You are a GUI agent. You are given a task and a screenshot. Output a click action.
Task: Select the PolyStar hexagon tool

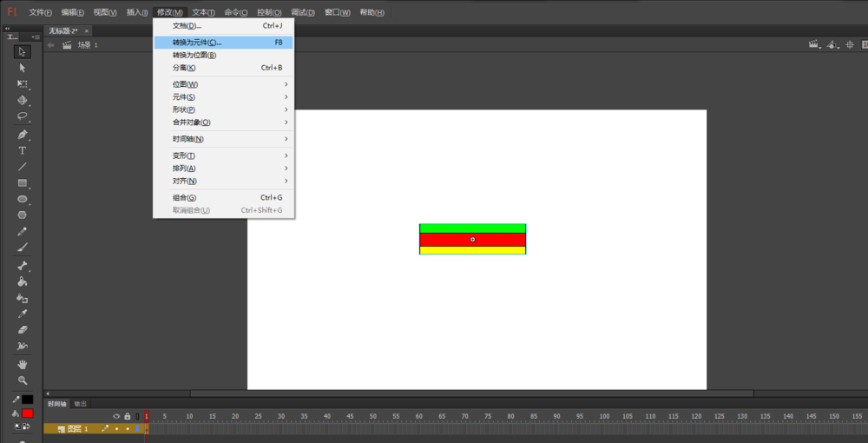23,215
